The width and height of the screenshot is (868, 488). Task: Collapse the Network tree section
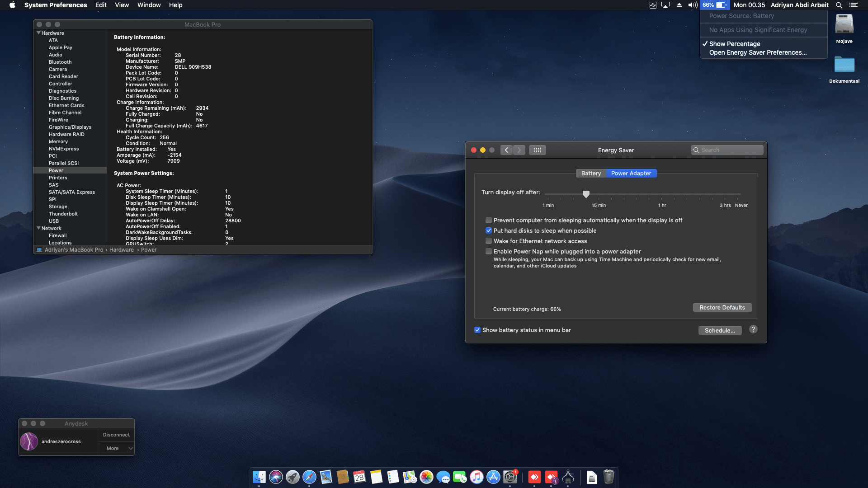click(38, 228)
